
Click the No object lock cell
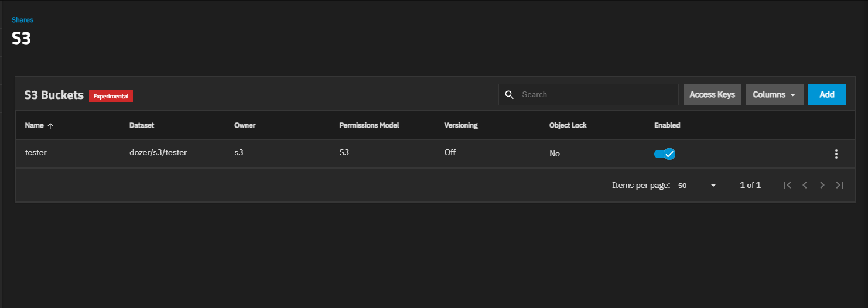(x=555, y=154)
